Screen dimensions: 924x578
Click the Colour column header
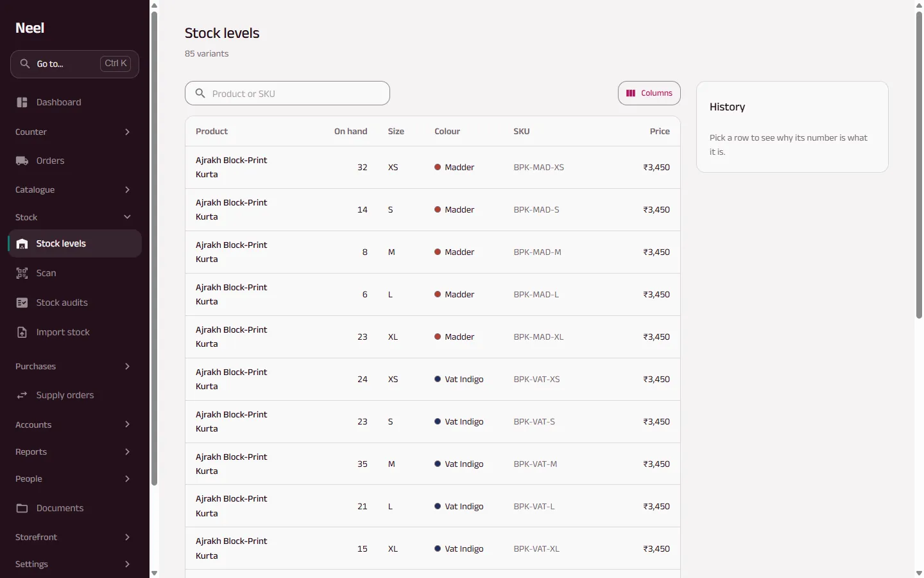[447, 131]
